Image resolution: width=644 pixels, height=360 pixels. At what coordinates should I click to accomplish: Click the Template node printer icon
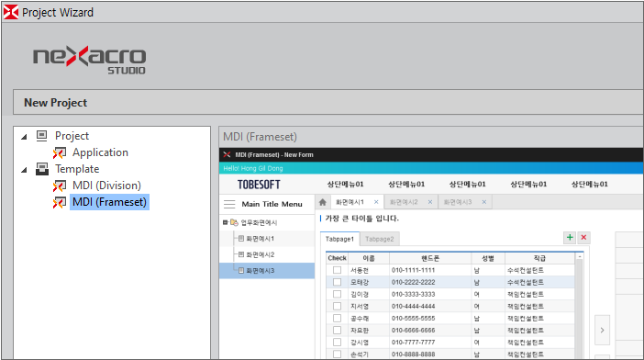[x=42, y=169]
